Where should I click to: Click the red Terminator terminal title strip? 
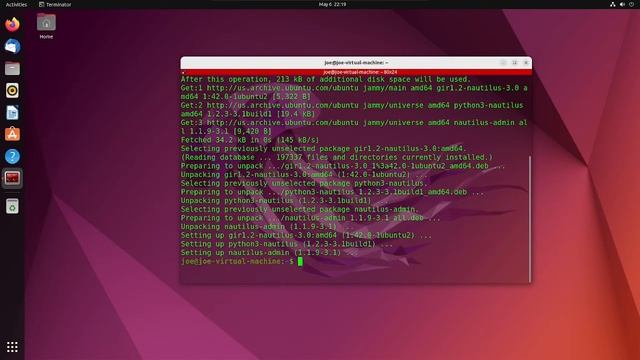tap(356, 72)
